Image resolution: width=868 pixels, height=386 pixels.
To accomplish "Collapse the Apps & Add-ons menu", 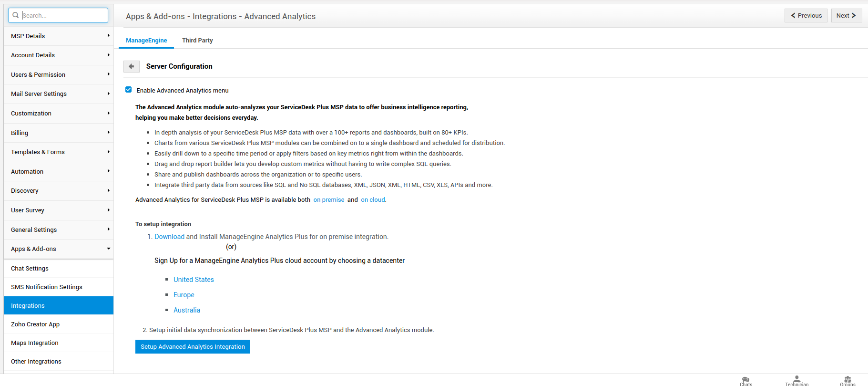I will tap(59, 249).
